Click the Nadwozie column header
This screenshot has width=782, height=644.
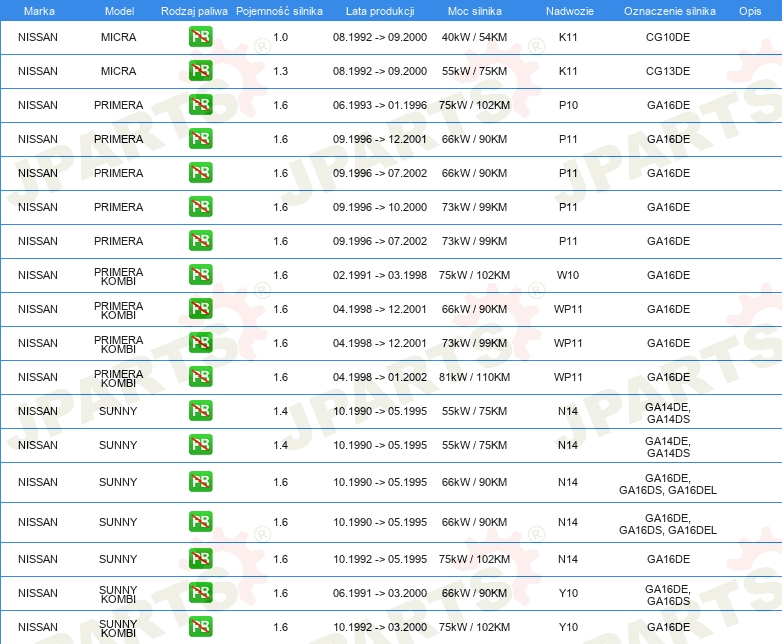(x=570, y=11)
